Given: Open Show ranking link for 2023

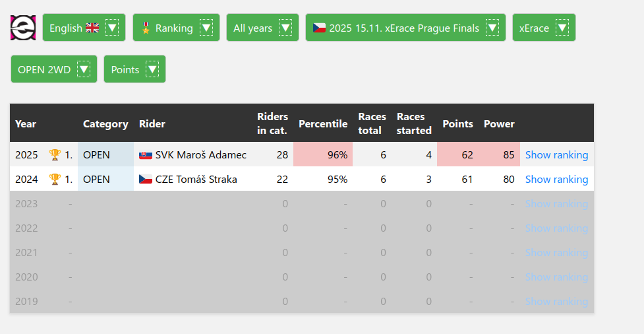Looking at the screenshot, I should [x=556, y=204].
